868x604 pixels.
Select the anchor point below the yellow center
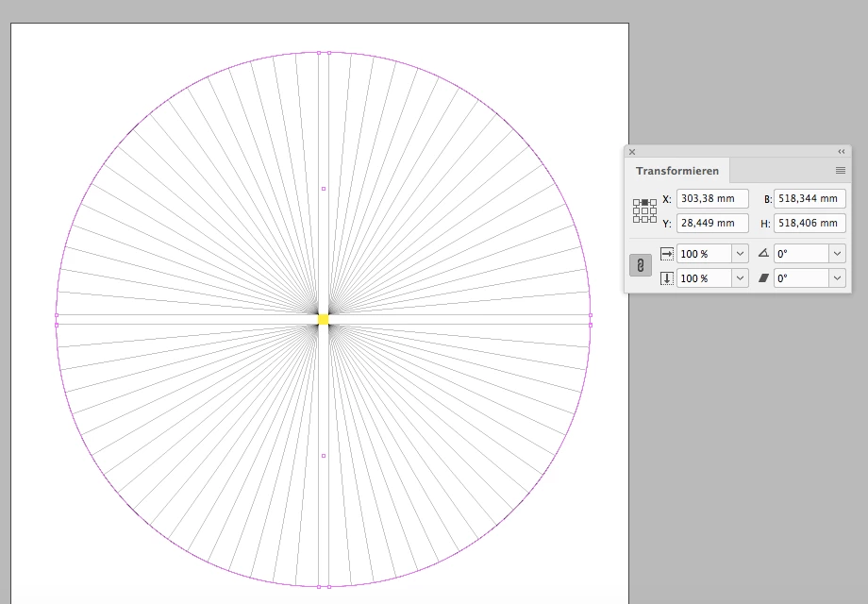pyautogui.click(x=324, y=456)
